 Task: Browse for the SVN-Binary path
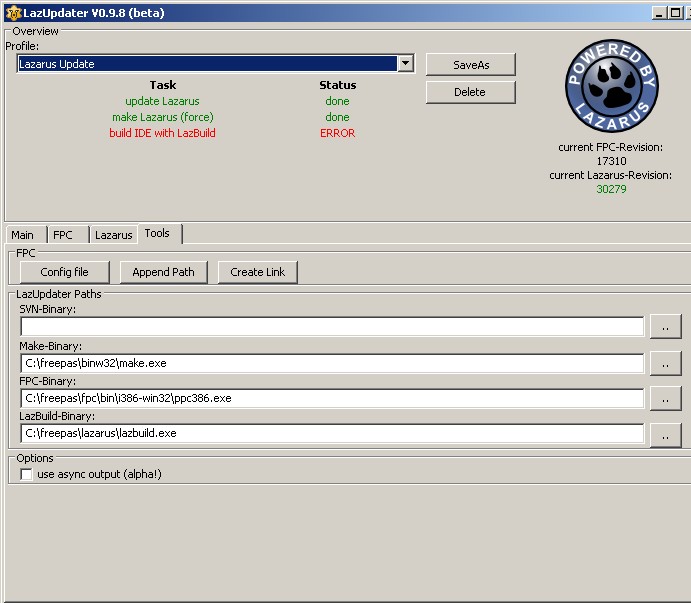(665, 326)
